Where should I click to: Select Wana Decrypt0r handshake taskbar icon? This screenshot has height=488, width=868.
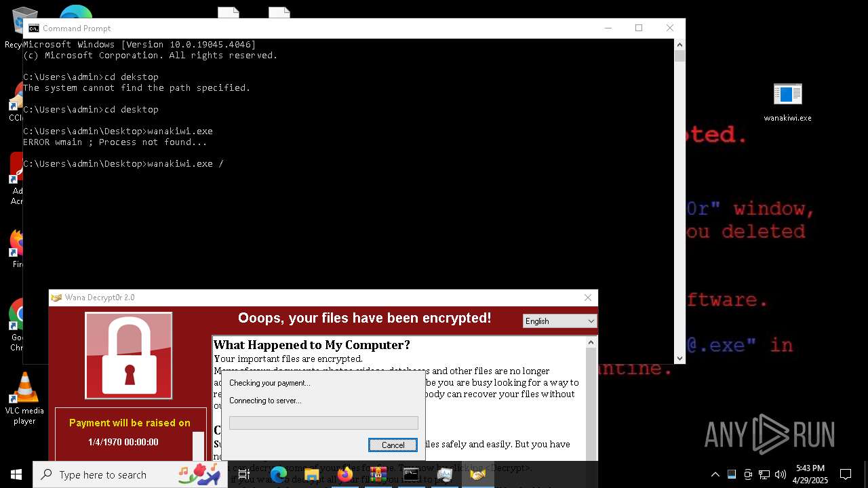tap(477, 475)
